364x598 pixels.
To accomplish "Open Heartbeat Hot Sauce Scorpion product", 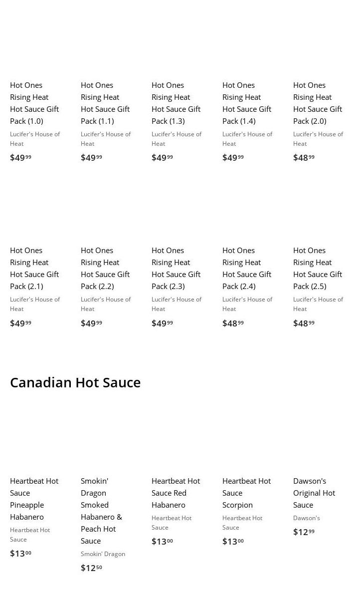I will (246, 493).
